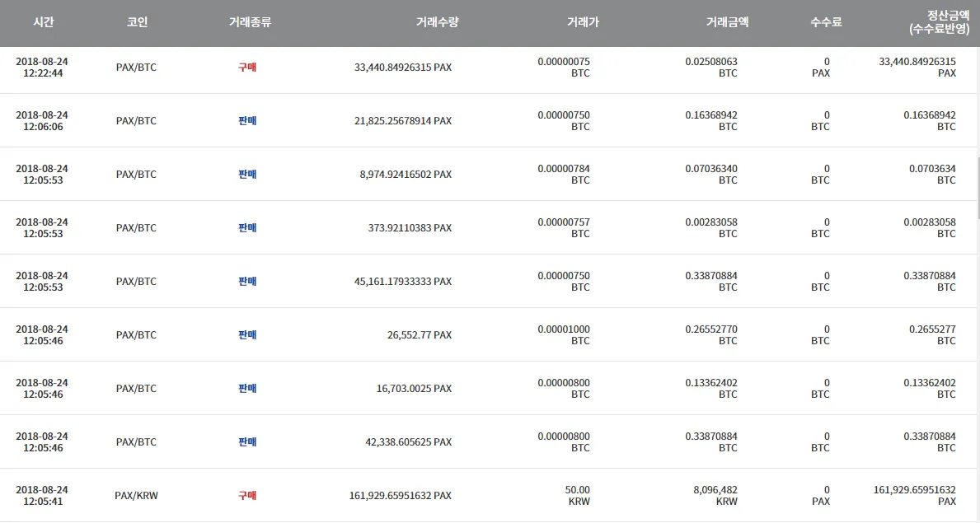This screenshot has height=523, width=980.
Task: Click the PAX/KRW coin pair cell
Action: tap(136, 496)
